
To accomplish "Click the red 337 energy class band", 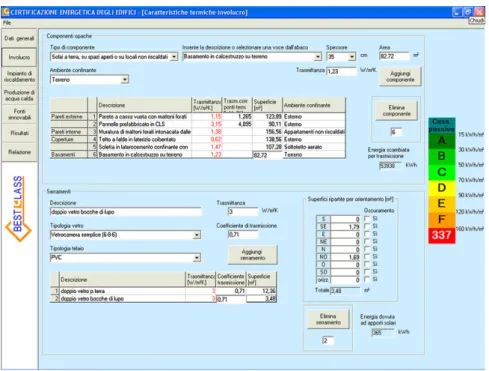I will (x=442, y=235).
